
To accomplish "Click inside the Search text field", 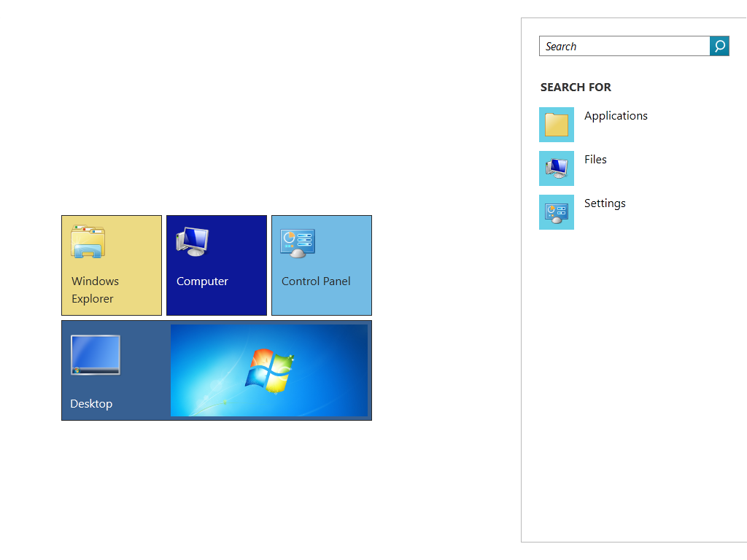I will pos(624,46).
